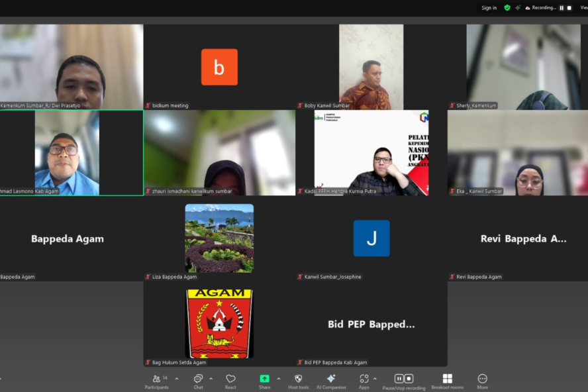The image size is (588, 392).
Task: Expand the arrow next to Chat
Action: point(211,379)
